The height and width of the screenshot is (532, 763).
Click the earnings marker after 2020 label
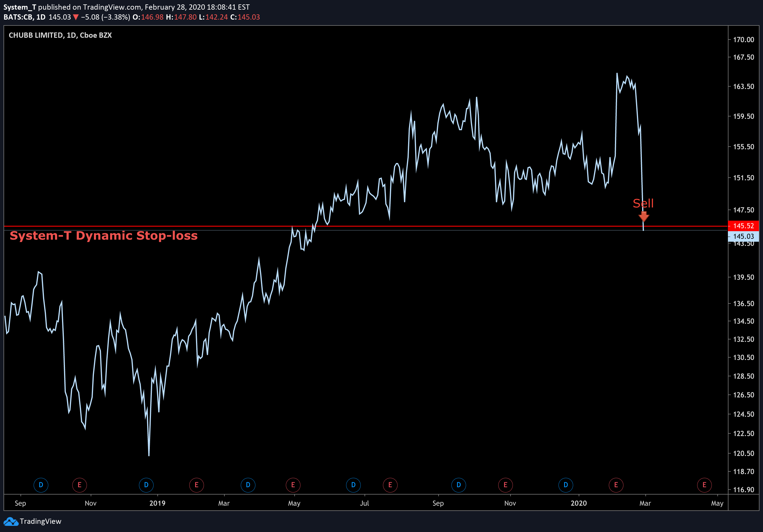pyautogui.click(x=616, y=485)
